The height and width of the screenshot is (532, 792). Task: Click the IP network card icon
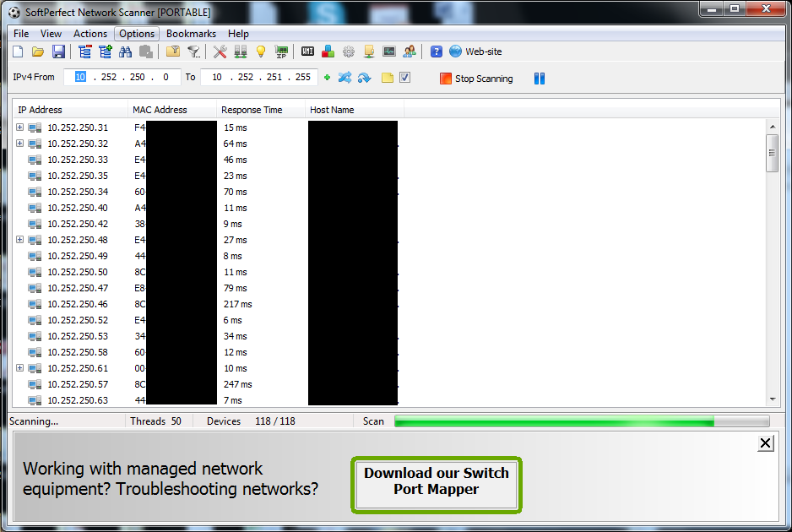[281, 52]
